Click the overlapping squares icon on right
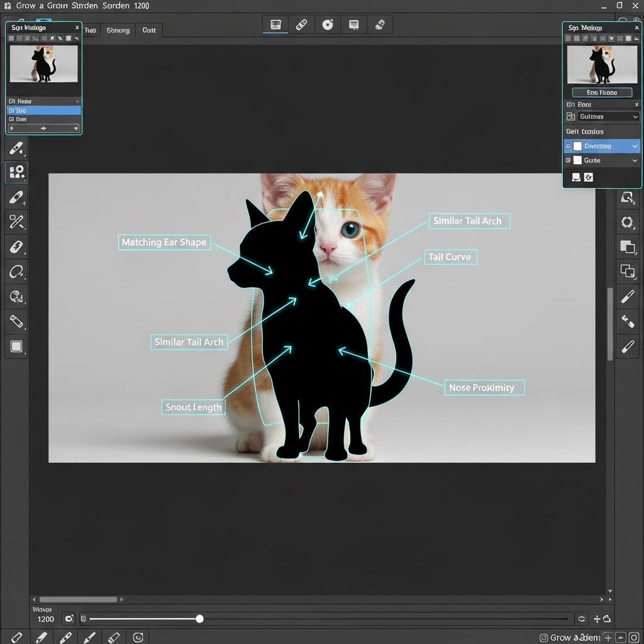 [x=627, y=247]
